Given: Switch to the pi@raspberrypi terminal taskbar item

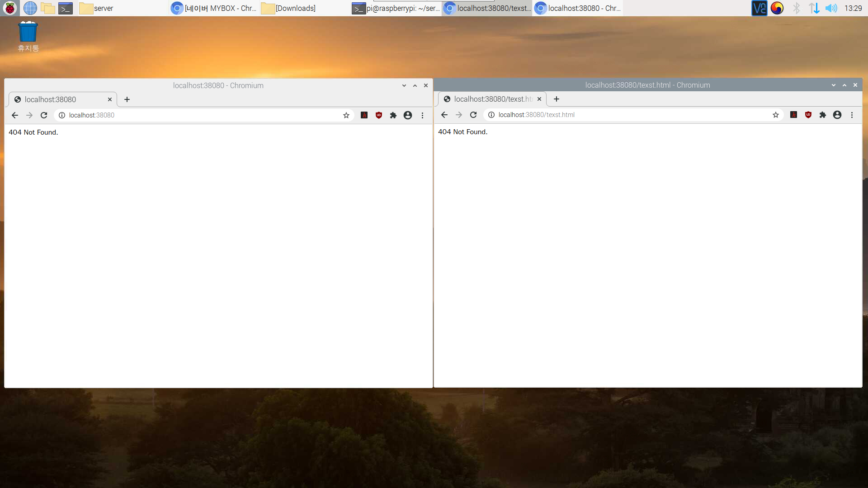Looking at the screenshot, I should coord(396,8).
